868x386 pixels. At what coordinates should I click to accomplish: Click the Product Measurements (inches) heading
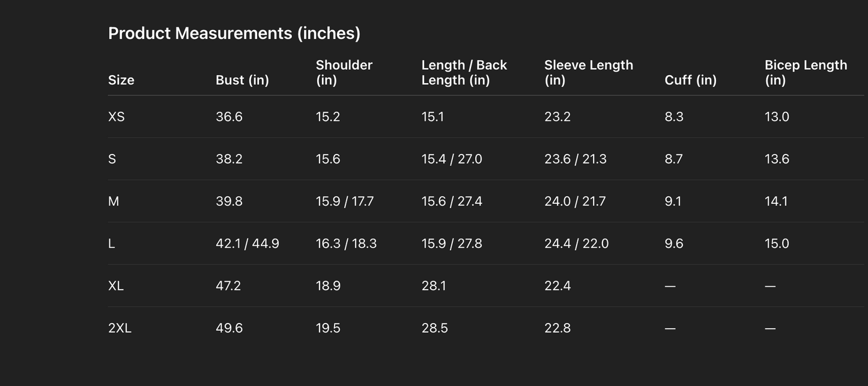point(234,33)
